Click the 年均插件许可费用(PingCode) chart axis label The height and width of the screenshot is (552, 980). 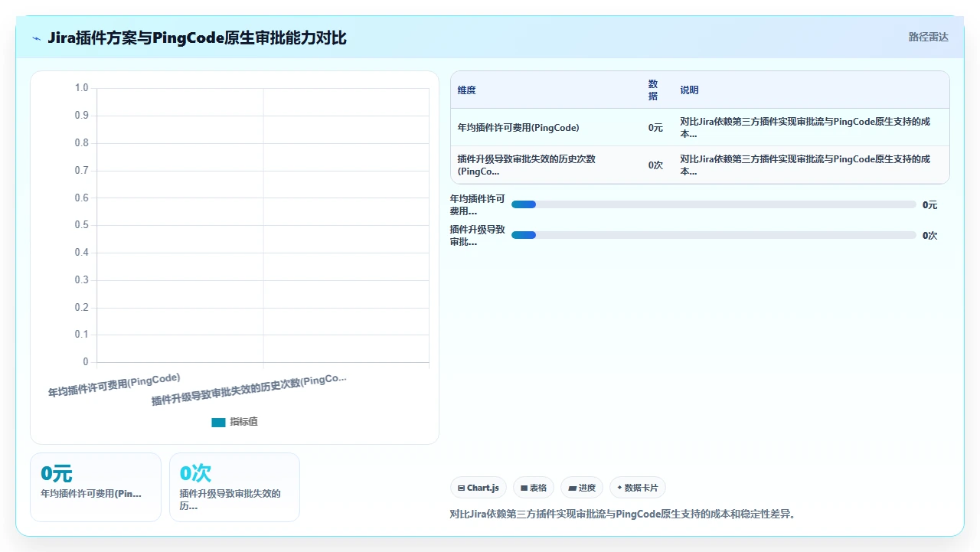point(114,385)
